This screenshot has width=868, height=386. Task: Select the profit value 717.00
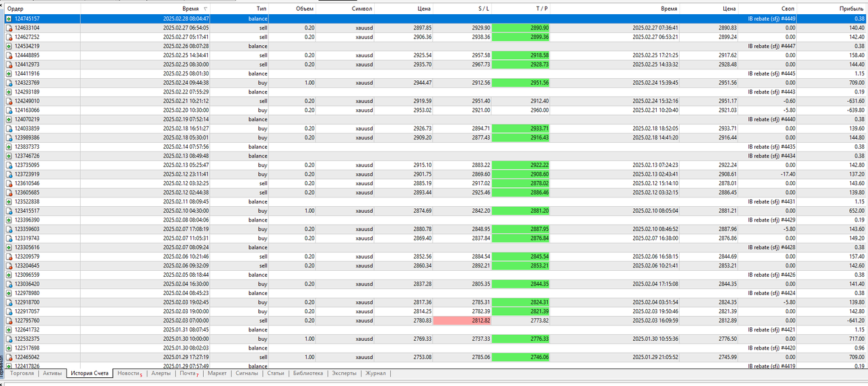pos(857,339)
